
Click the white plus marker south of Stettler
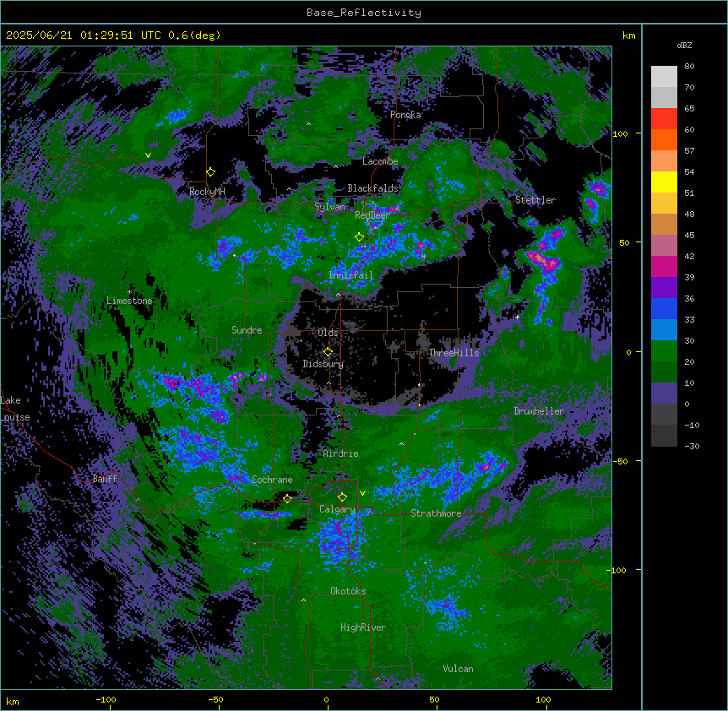pyautogui.click(x=517, y=317)
